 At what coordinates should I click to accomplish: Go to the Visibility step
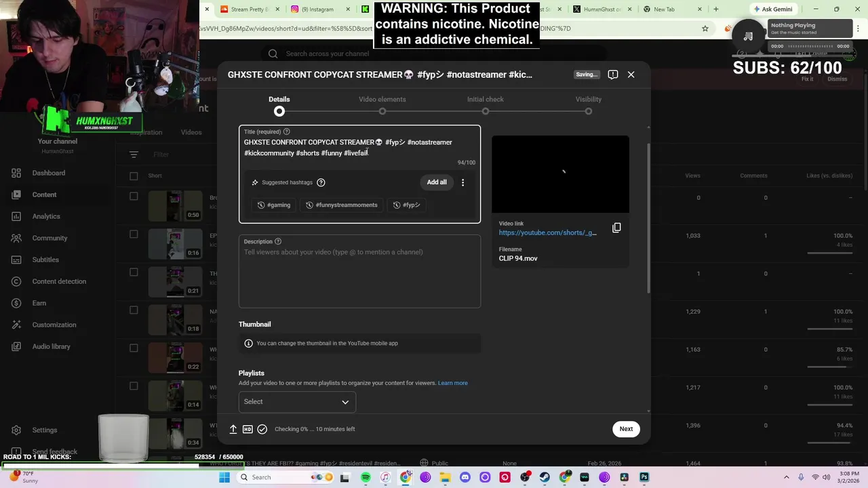[589, 104]
